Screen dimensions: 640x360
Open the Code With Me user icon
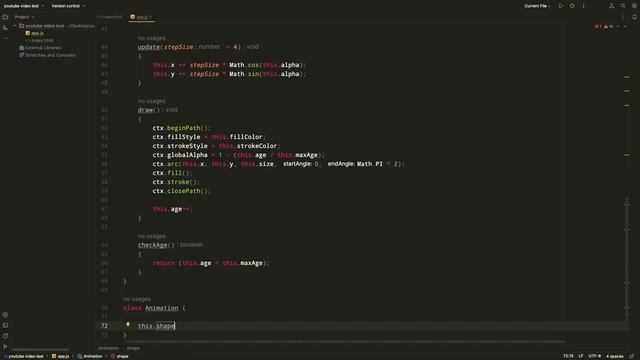611,6
